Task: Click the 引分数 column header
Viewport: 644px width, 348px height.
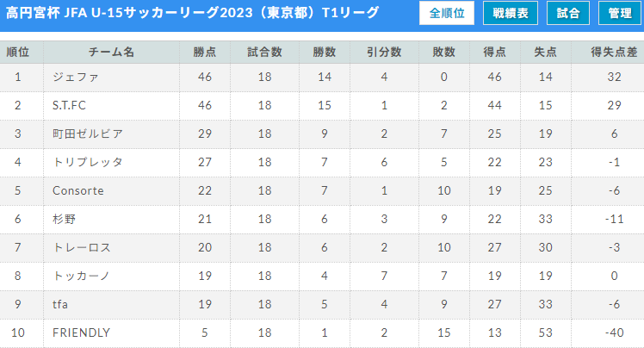Action: tap(384, 53)
